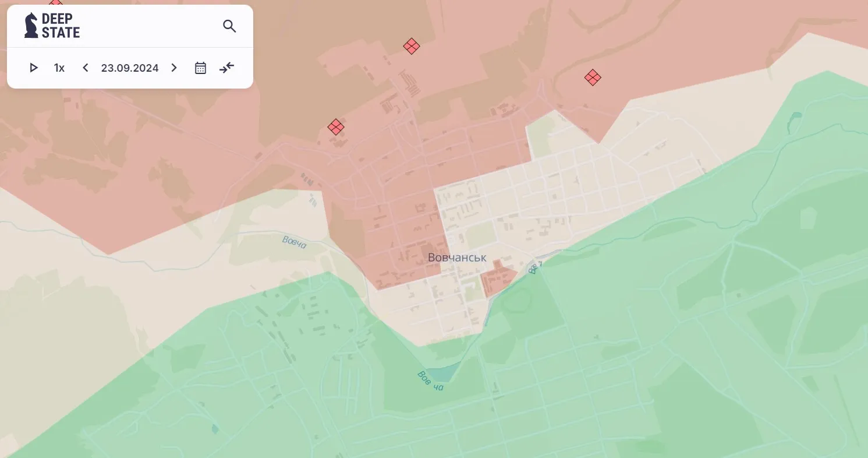Screen dimensions: 868x458
Task: Click the DEEP STATE wordmark text
Action: (61, 26)
